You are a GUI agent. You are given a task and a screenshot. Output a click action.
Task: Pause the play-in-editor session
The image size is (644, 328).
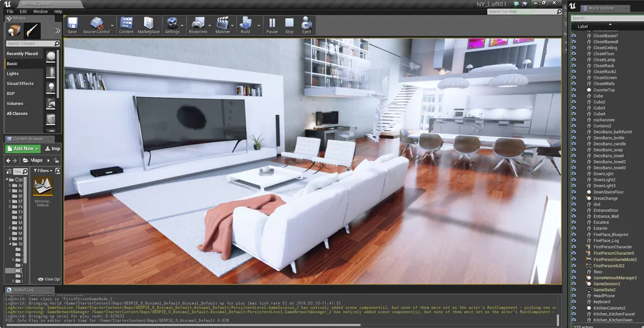(x=272, y=26)
